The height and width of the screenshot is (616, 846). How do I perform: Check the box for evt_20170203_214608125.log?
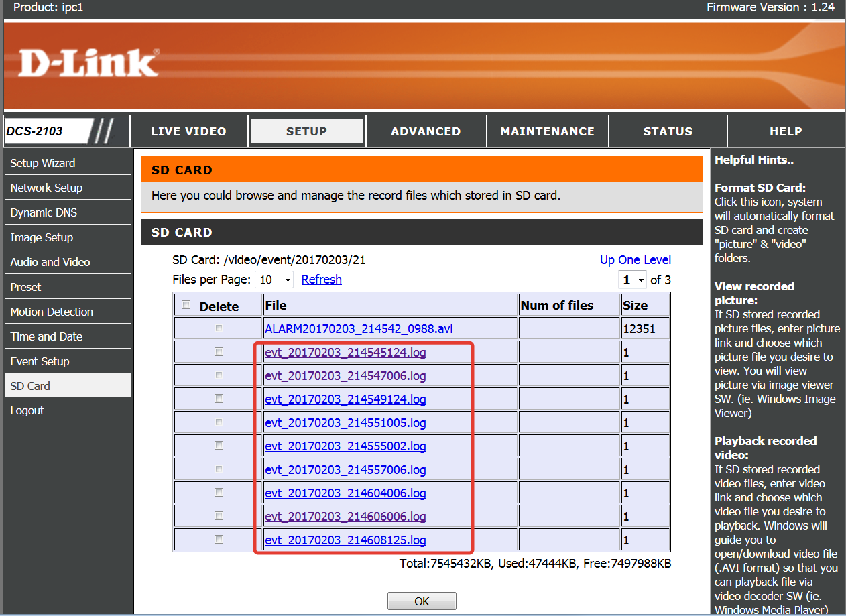tap(219, 540)
